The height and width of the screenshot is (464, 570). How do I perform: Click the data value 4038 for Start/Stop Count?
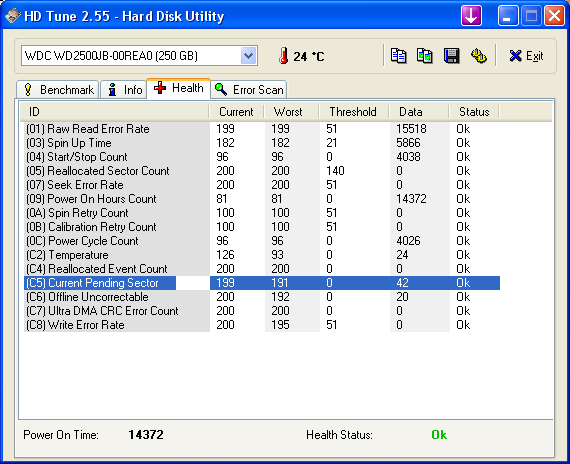tap(408, 157)
